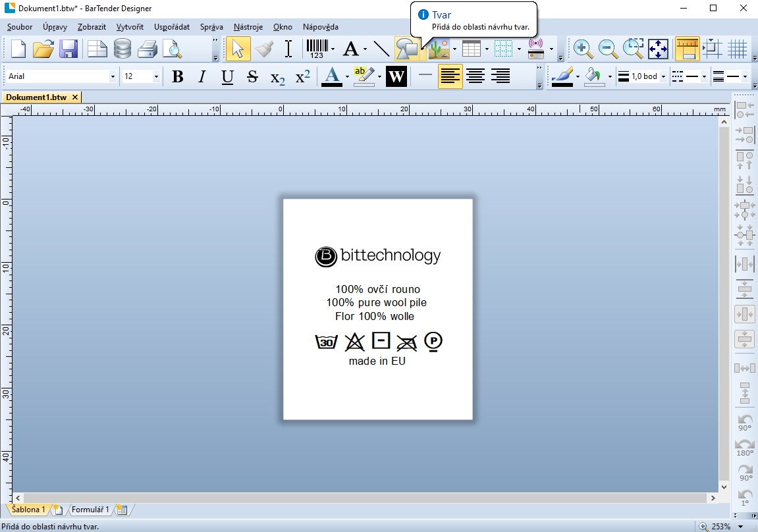Expand highlight color dropdown arrow
The width and height of the screenshot is (758, 532).
point(379,76)
